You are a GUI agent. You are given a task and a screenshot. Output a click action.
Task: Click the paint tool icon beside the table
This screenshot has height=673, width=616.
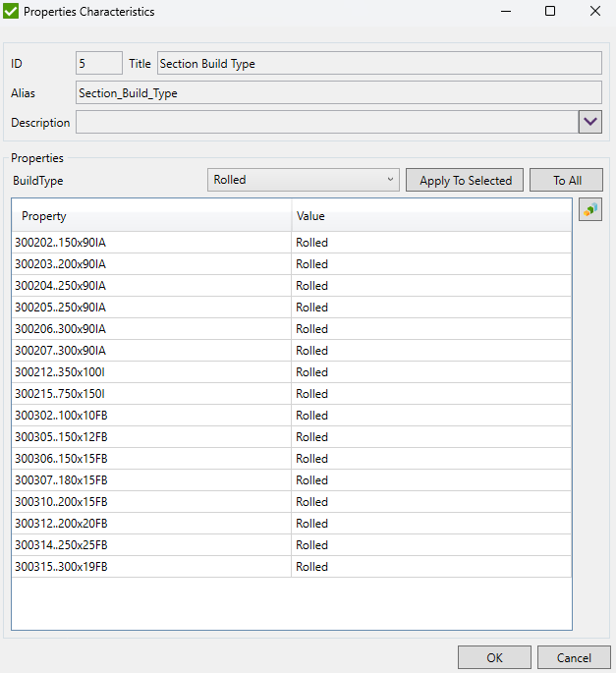[x=589, y=210]
